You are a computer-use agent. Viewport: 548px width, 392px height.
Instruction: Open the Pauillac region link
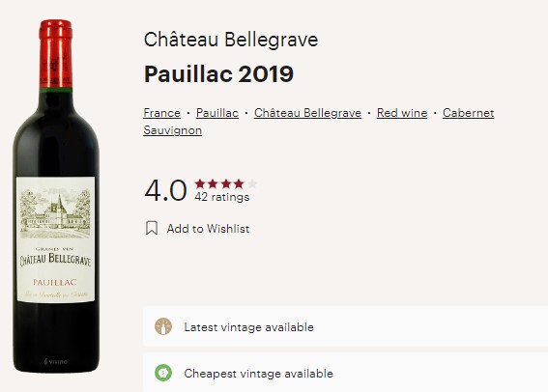pos(217,113)
